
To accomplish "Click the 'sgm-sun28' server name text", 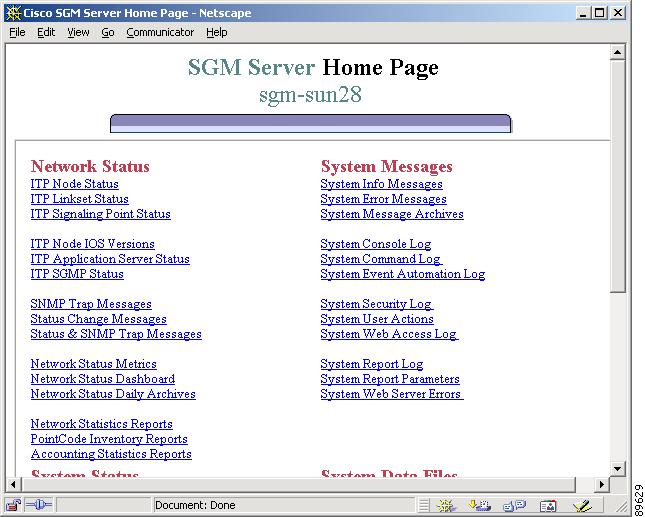I will 310,95.
